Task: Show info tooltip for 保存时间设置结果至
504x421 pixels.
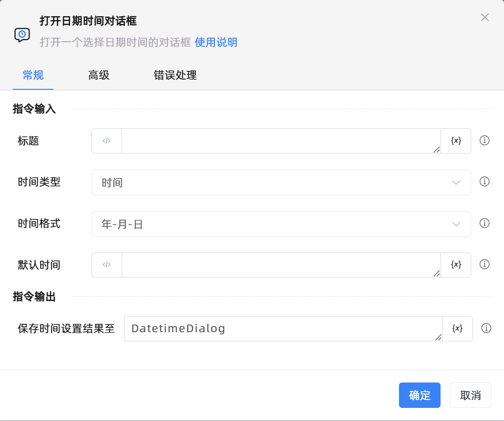Action: coord(486,328)
